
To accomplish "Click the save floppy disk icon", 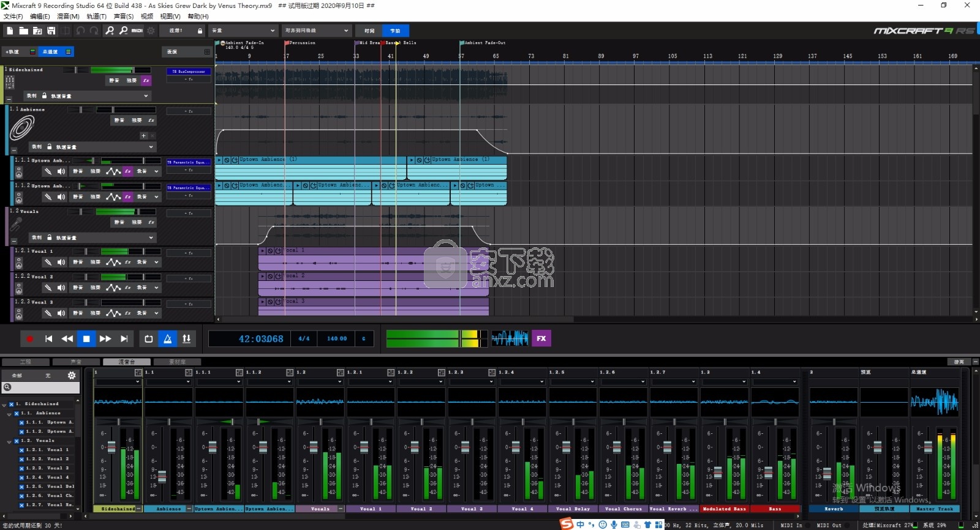I will tap(51, 31).
